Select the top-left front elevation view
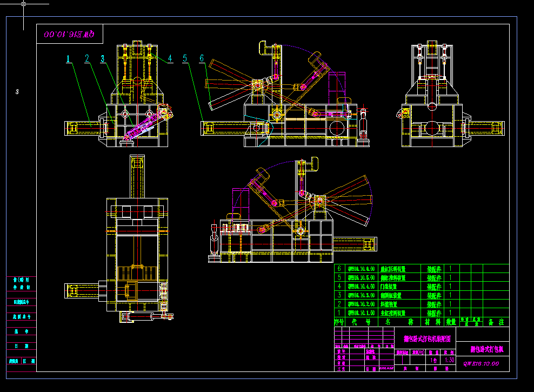Image resolution: width=534 pixels, height=392 pixels. (x=119, y=94)
